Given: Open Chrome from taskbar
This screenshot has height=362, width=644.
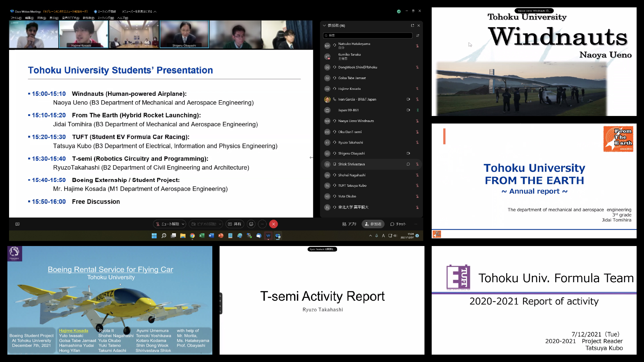Looking at the screenshot, I should [x=192, y=236].
